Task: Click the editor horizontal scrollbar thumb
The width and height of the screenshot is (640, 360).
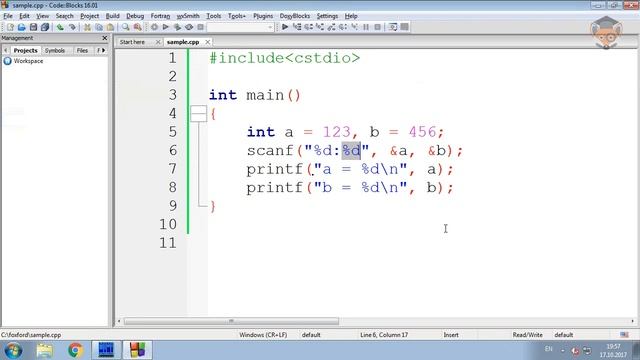Action: (231, 321)
